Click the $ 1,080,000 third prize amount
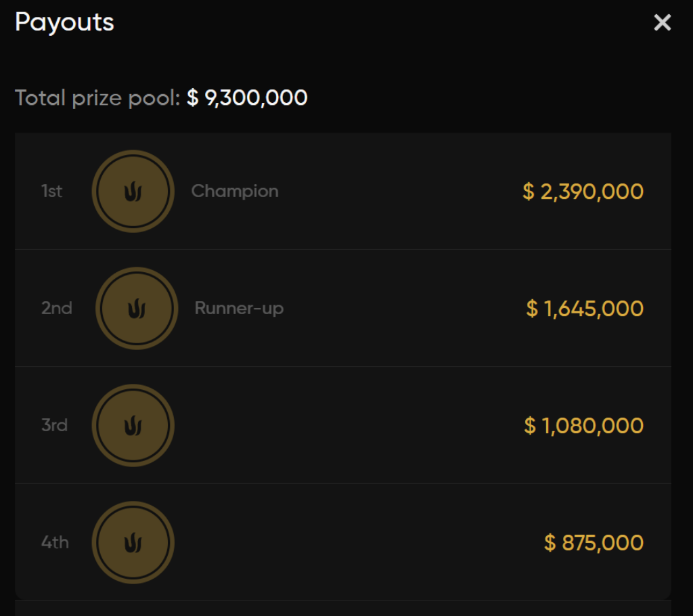The image size is (693, 616). pos(583,426)
